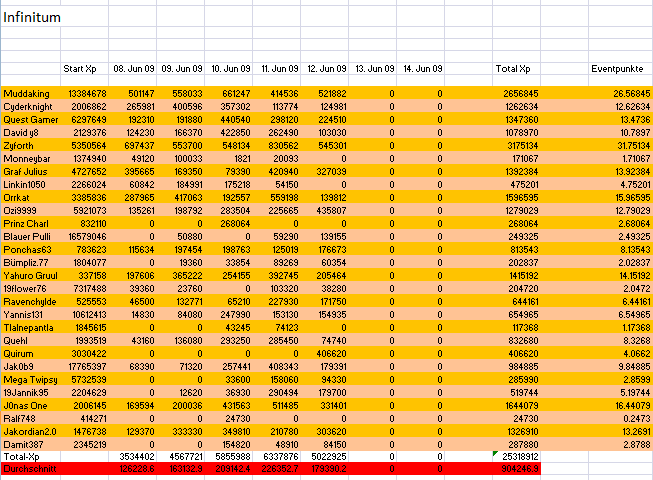Image resolution: width=653 pixels, height=480 pixels.
Task: Select the Infinitum title cell
Action: click(31, 17)
